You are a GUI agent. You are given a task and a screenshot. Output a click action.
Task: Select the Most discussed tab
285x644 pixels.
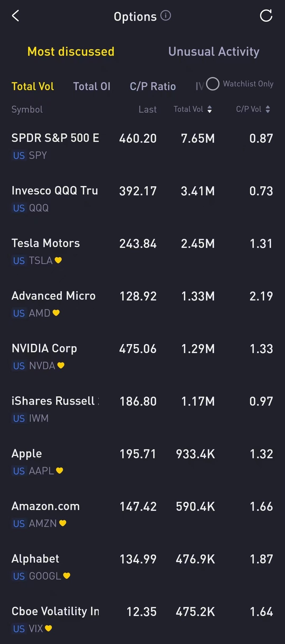click(x=71, y=52)
